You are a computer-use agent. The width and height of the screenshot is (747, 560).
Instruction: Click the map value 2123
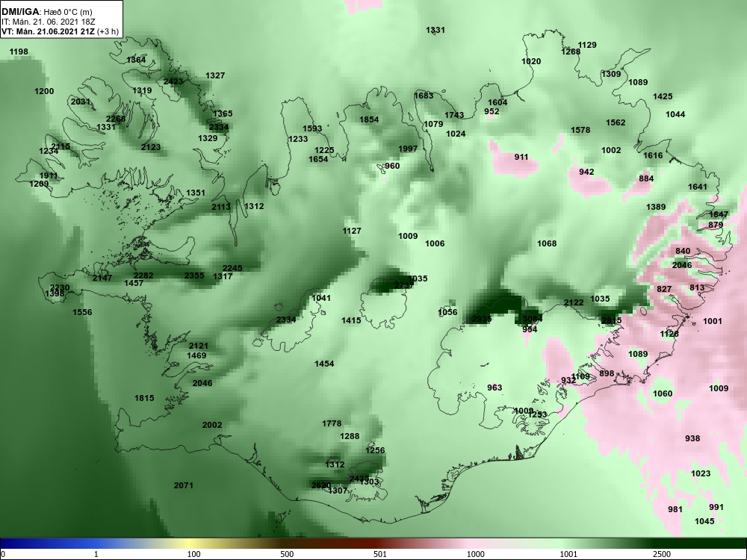151,147
